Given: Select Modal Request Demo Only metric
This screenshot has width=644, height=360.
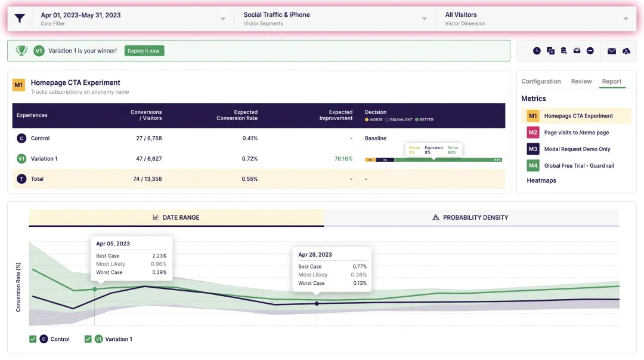Looking at the screenshot, I should coord(577,149).
